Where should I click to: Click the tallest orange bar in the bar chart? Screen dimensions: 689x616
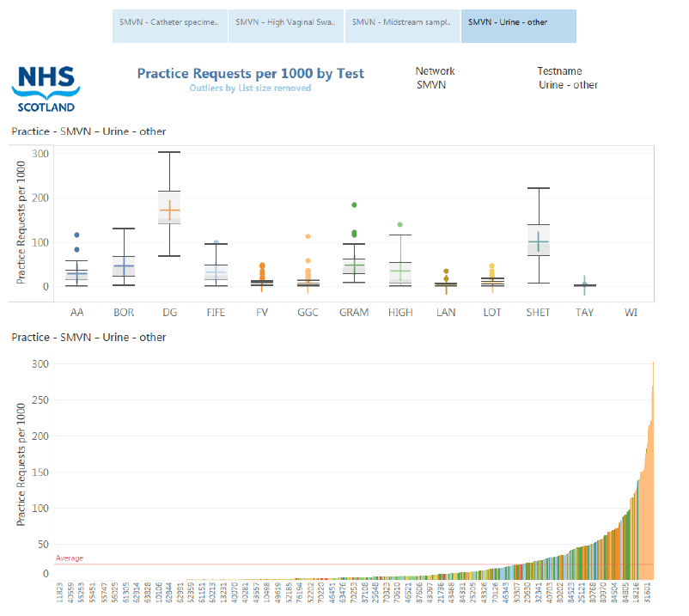pos(654,470)
